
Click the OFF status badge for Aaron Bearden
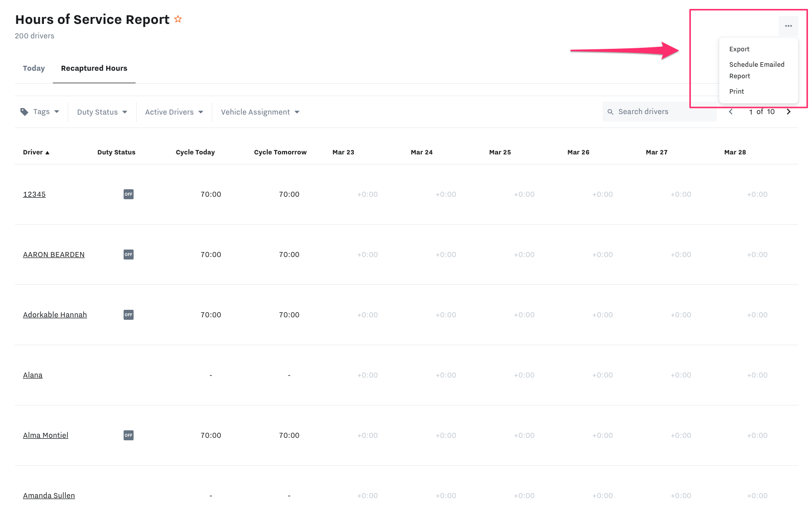coord(129,255)
